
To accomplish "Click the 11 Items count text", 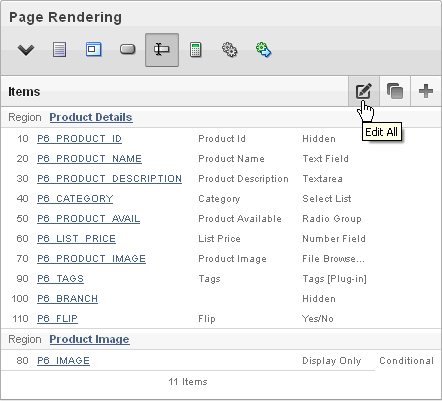I will (188, 382).
